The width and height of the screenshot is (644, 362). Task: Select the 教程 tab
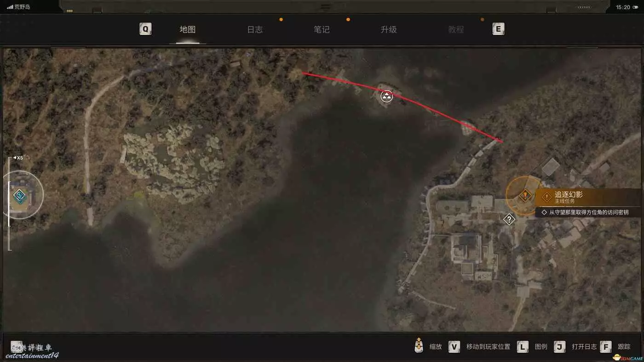click(456, 29)
